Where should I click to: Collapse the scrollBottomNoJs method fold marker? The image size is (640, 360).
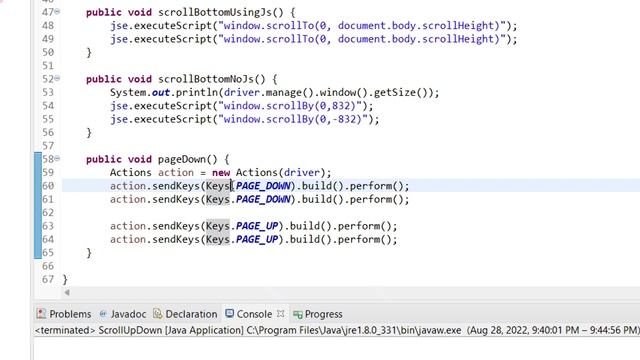(x=57, y=78)
